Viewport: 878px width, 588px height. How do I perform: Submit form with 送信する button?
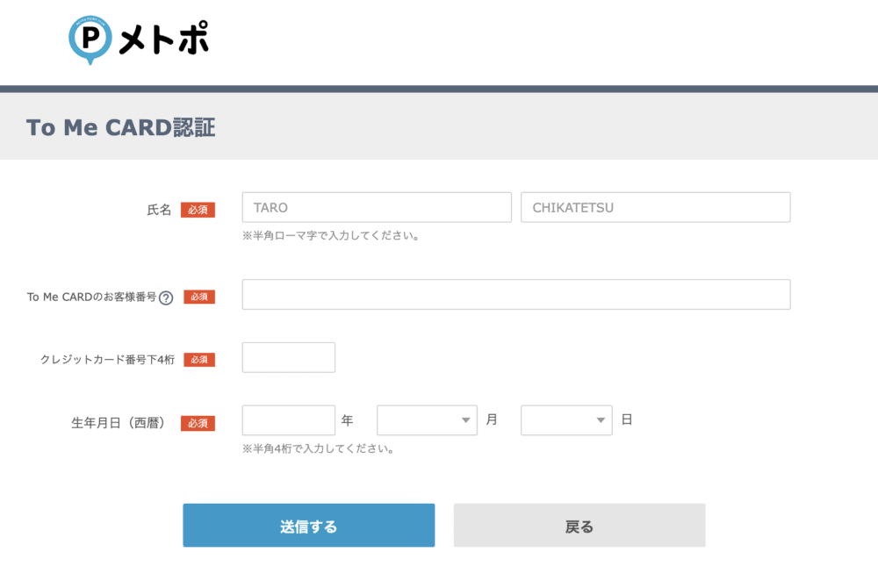309,526
